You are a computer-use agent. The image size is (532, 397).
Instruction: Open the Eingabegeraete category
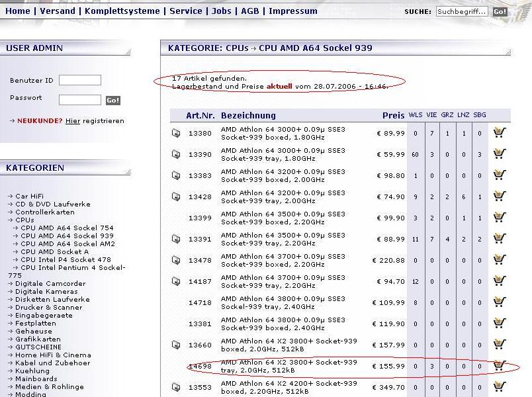[x=44, y=315]
